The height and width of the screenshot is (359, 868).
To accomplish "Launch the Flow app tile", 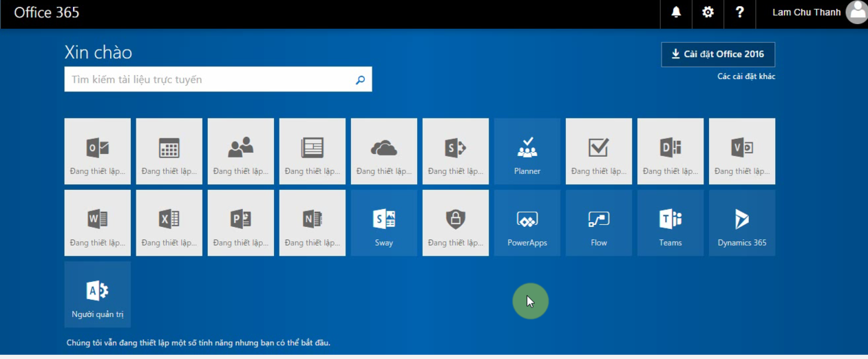I will tap(598, 223).
